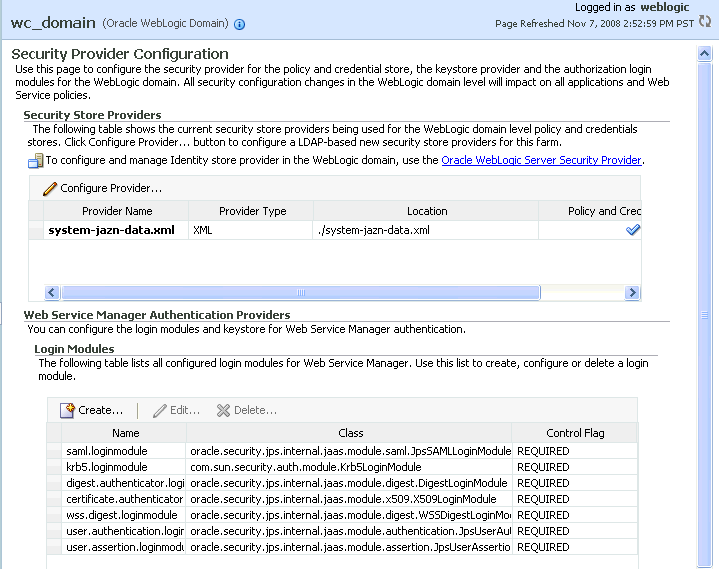Click Delete... button in Login Modules
Image resolution: width=719 pixels, height=569 pixels.
pyautogui.click(x=247, y=410)
